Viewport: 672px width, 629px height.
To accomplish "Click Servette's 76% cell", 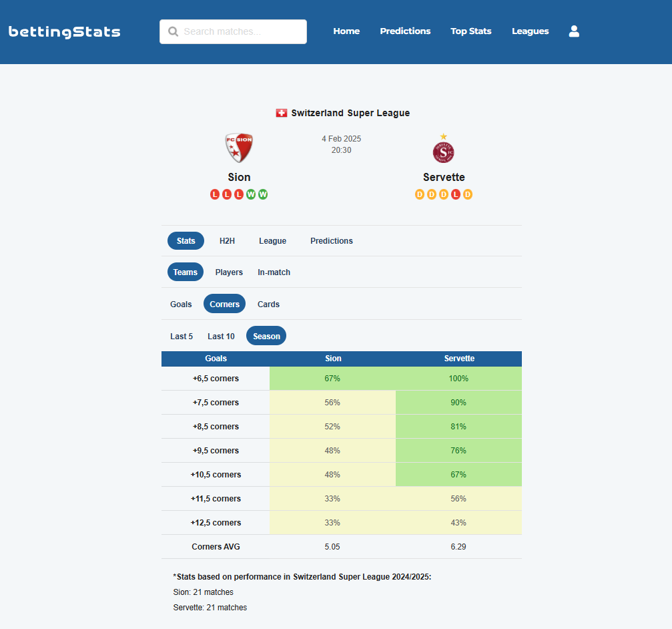I will tap(458, 451).
